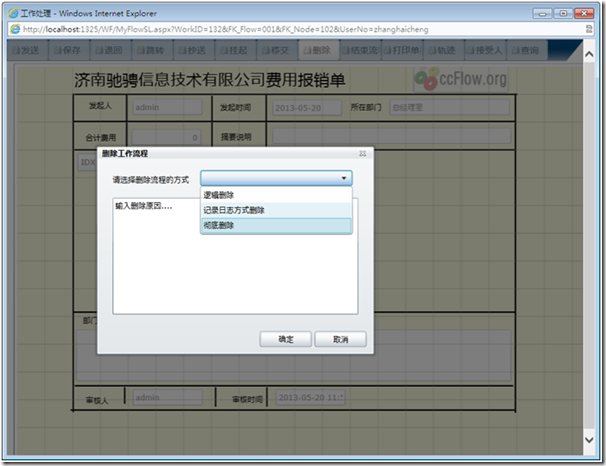Click the 发起时间 2013-05-20 field

coord(306,108)
